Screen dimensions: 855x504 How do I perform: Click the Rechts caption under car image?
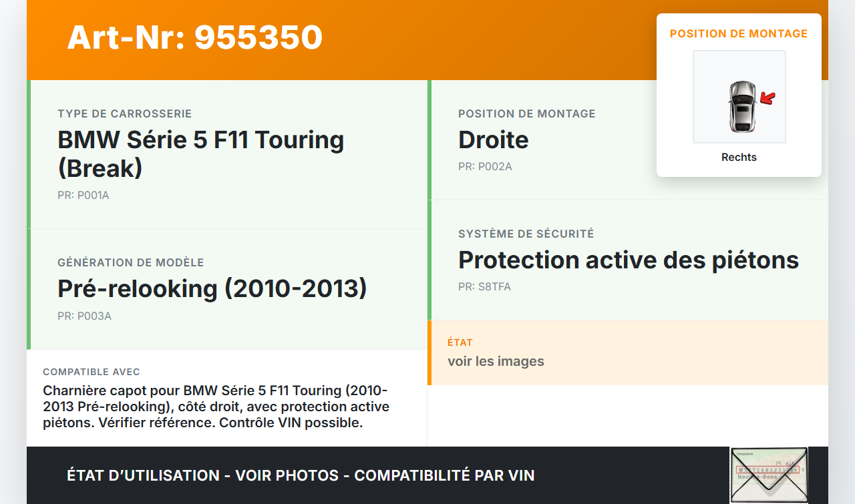point(739,158)
